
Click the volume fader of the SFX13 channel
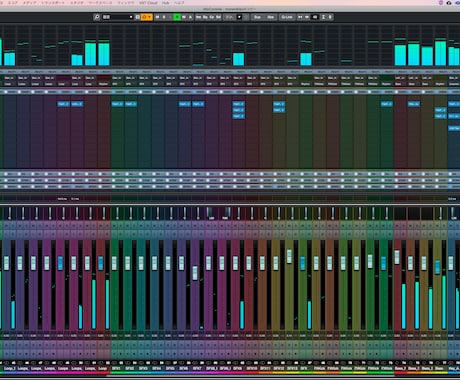(289, 256)
